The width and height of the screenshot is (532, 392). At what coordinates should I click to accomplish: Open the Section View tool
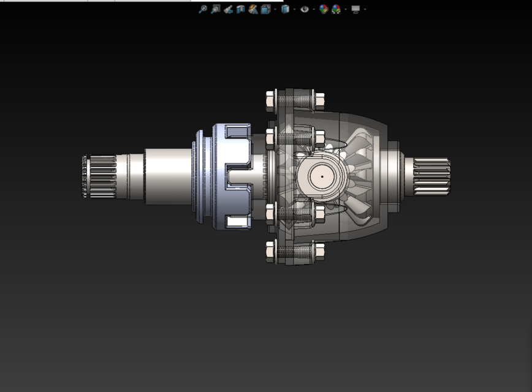(240, 9)
